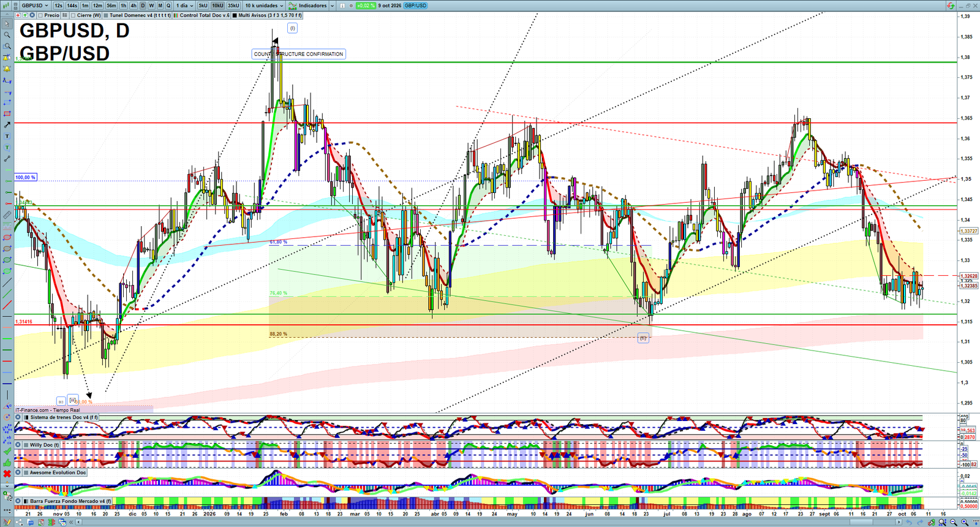Click the horizontal scrollbar left arrow

pyautogui.click(x=78, y=521)
